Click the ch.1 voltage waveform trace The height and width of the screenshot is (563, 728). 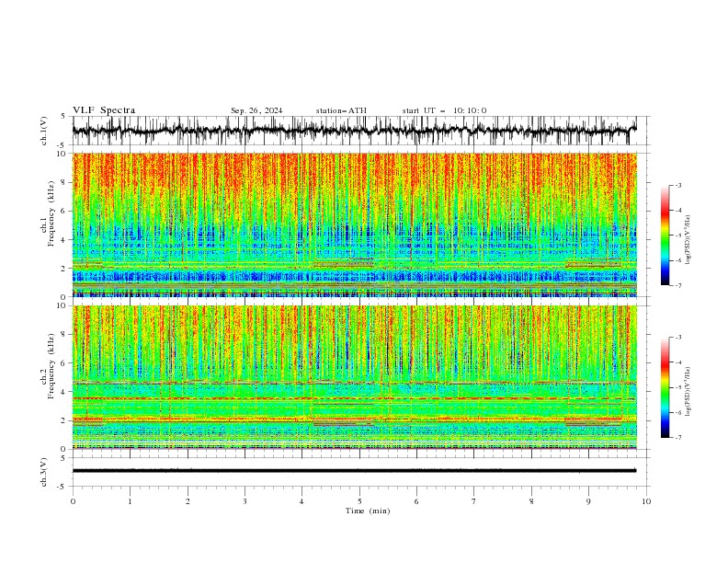[x=355, y=131]
